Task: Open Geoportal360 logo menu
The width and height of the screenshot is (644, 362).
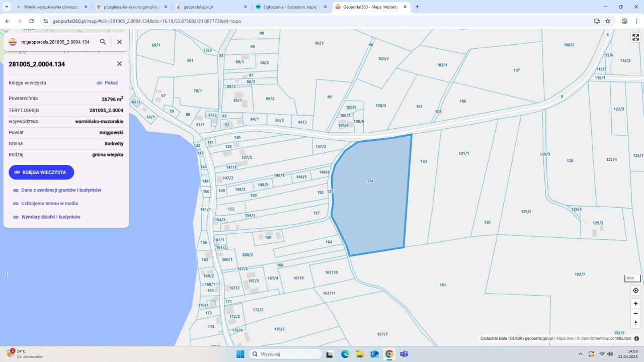Action: [13, 42]
